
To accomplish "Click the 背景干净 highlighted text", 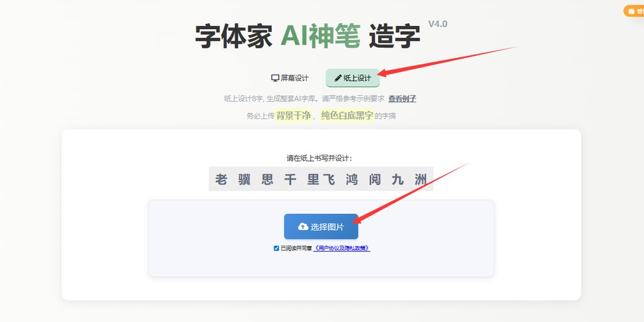I will point(293,116).
